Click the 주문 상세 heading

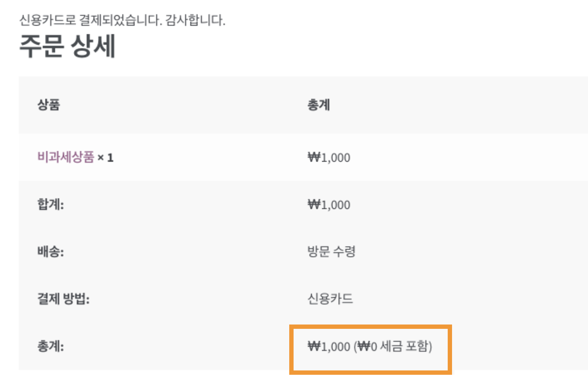point(67,48)
